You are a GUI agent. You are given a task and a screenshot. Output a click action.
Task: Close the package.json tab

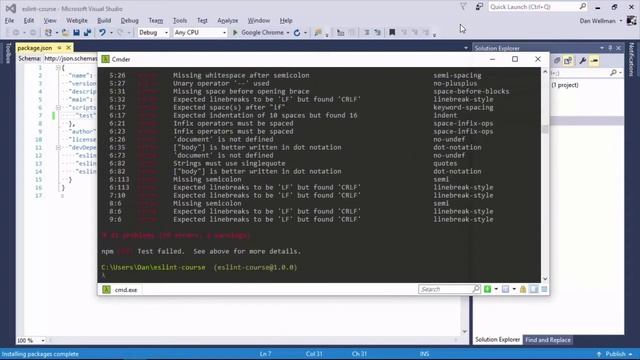(x=69, y=48)
